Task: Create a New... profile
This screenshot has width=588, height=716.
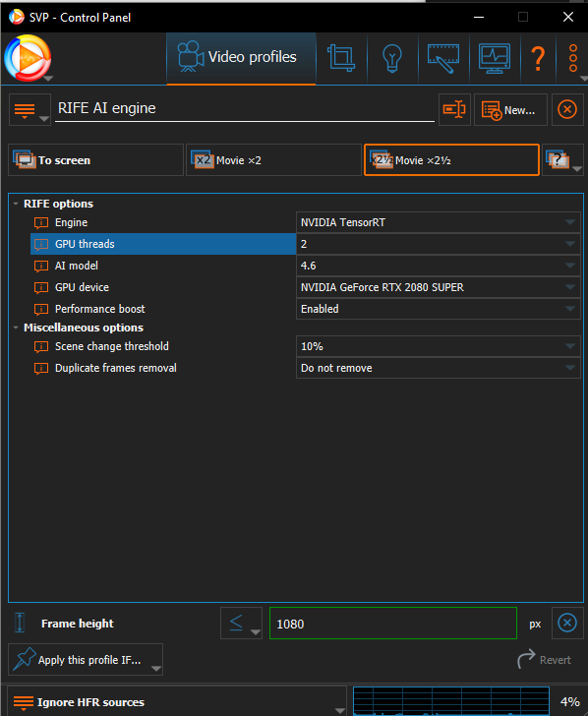Action: point(510,109)
